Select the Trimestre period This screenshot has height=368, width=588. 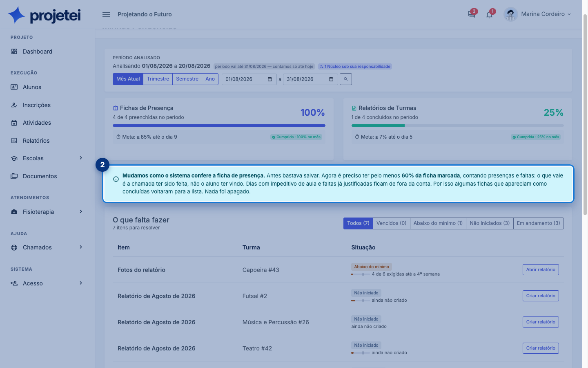pyautogui.click(x=158, y=79)
